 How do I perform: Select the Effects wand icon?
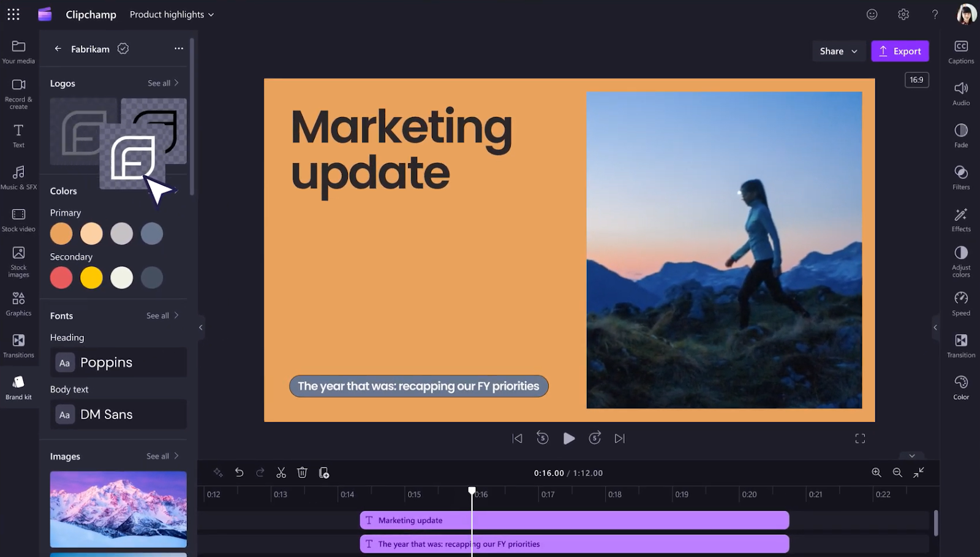960,219
